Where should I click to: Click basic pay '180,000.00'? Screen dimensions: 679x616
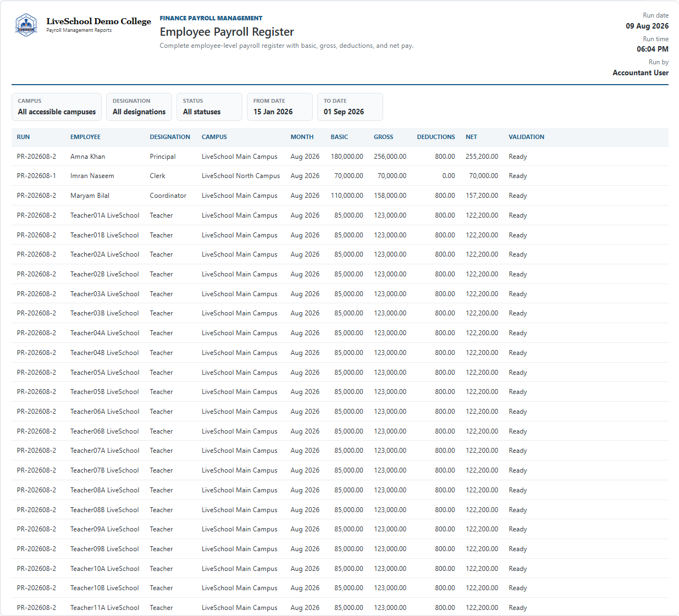click(x=347, y=157)
